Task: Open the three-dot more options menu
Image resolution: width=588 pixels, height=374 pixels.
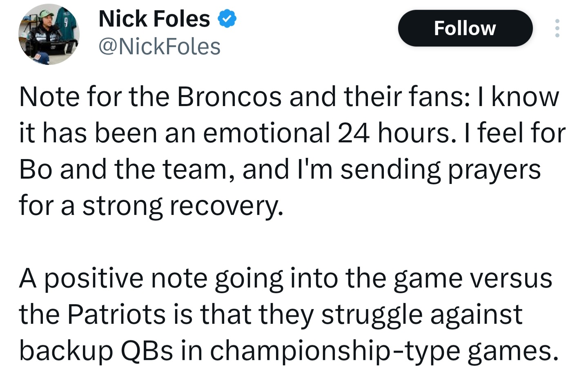Action: [x=557, y=28]
